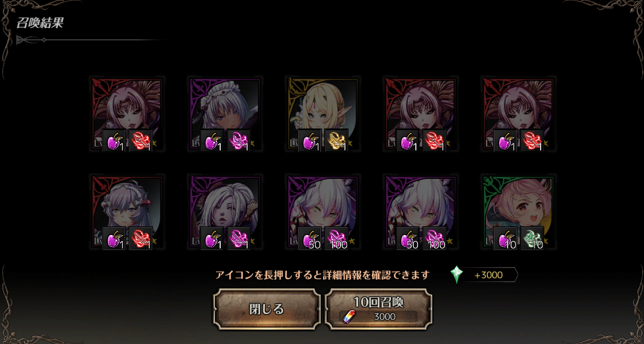Click the 3000 cost label on the summon button
This screenshot has width=644, height=344.
(385, 317)
